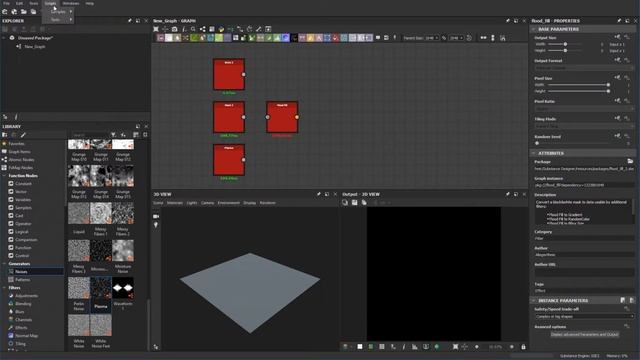640x360 pixels.
Task: Click the lock icon in the 2D View bottom bar
Action: [x=523, y=347]
